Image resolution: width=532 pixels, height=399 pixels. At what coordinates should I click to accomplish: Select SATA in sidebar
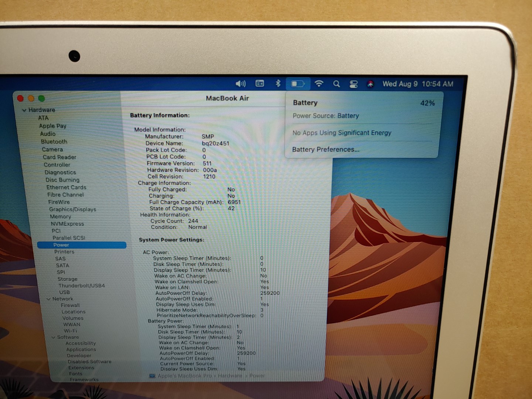62,265
